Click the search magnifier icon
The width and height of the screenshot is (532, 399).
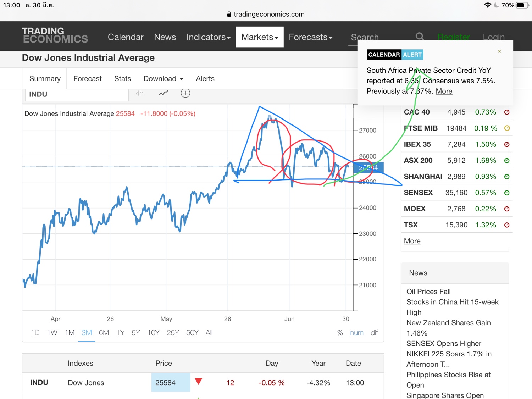point(420,37)
